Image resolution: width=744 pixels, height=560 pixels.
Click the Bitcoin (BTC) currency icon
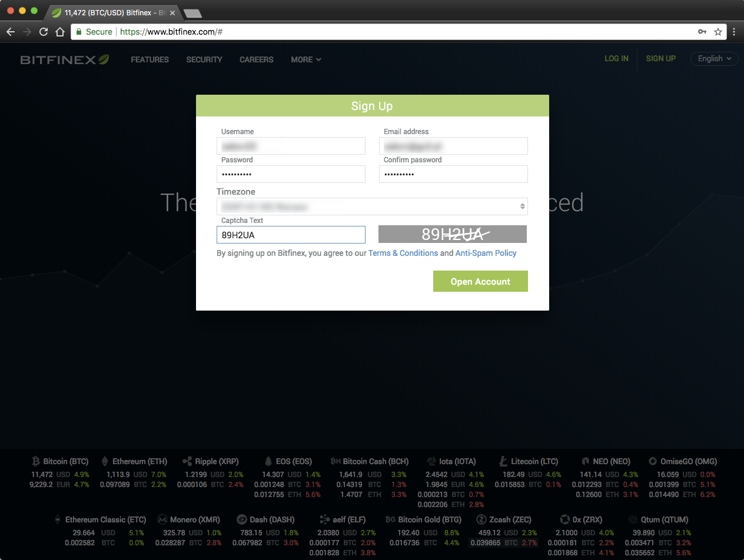click(35, 461)
